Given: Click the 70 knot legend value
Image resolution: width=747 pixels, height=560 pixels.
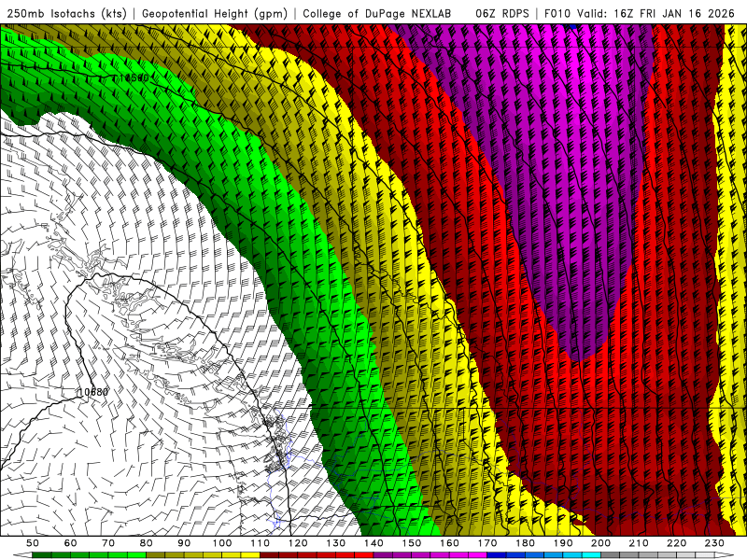Looking at the screenshot, I should coord(108,543).
